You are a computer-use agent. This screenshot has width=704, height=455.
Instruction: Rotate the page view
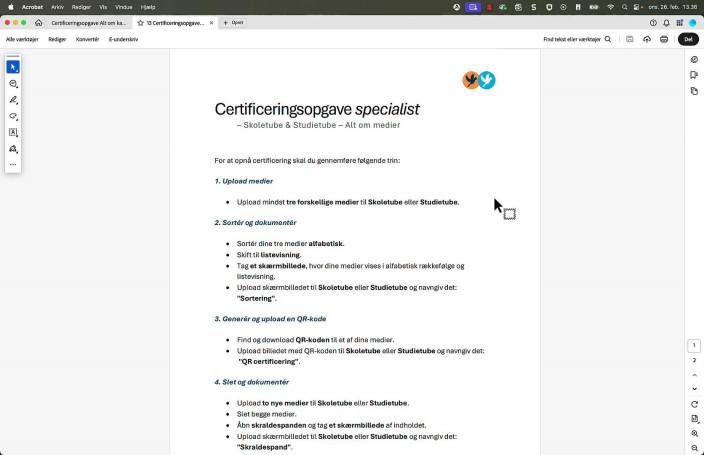click(x=694, y=404)
